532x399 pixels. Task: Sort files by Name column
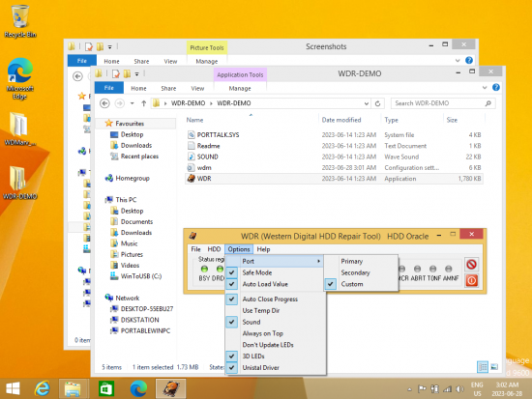(194, 120)
